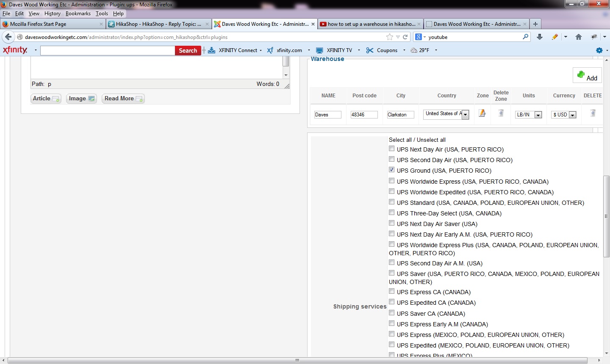Image resolution: width=610 pixels, height=364 pixels.
Task: Click the Image editor button
Action: coord(81,99)
